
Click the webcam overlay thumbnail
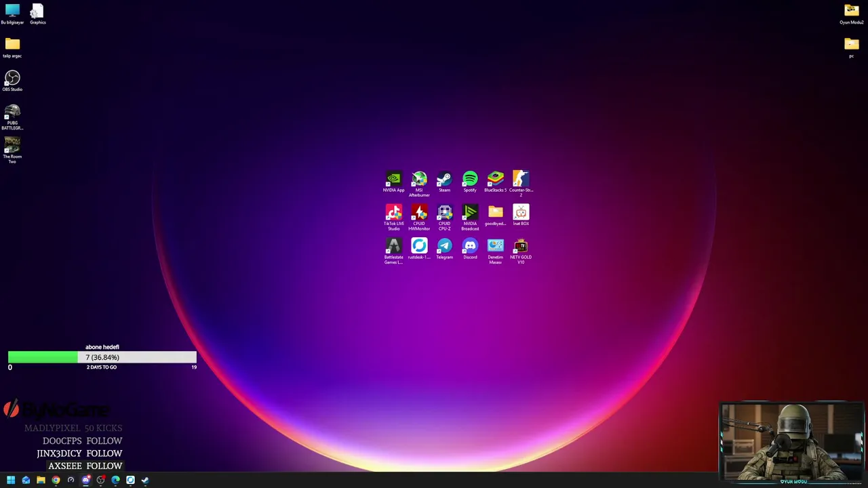click(x=792, y=442)
